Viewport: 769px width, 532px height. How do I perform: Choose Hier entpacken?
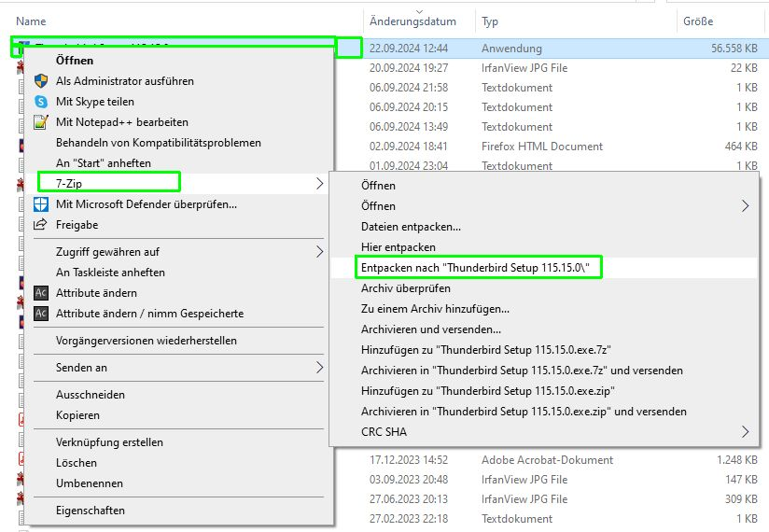point(398,247)
